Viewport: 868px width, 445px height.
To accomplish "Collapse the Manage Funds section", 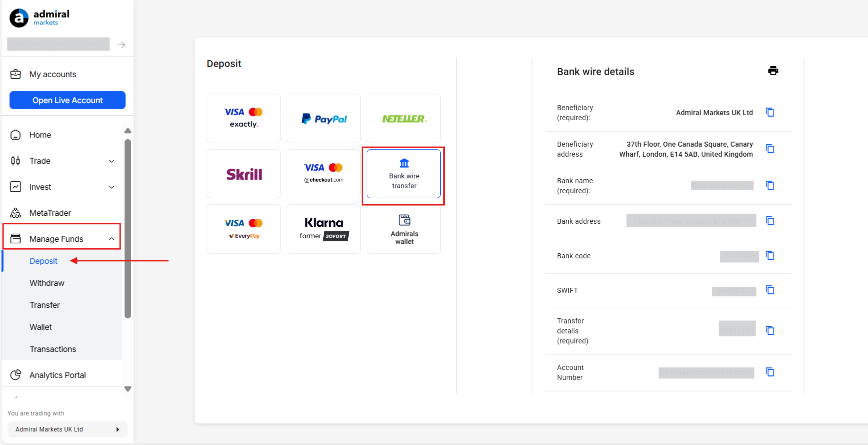I will point(112,239).
